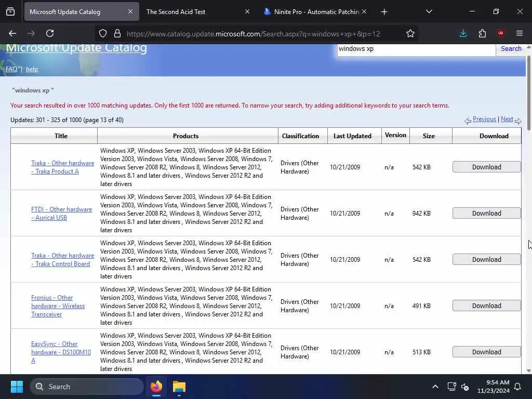Image resolution: width=532 pixels, height=399 pixels.
Task: Open the FAQ link
Action: coord(11,69)
